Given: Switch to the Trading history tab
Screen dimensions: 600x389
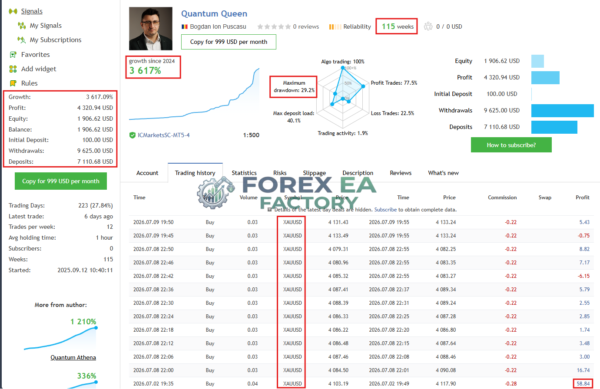Looking at the screenshot, I should [195, 173].
